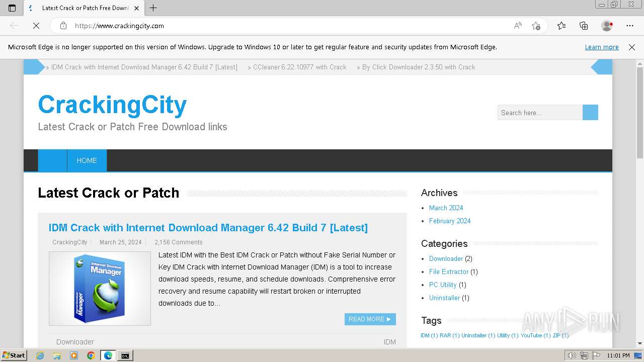Click the CrackingCity site logo title

pyautogui.click(x=112, y=105)
